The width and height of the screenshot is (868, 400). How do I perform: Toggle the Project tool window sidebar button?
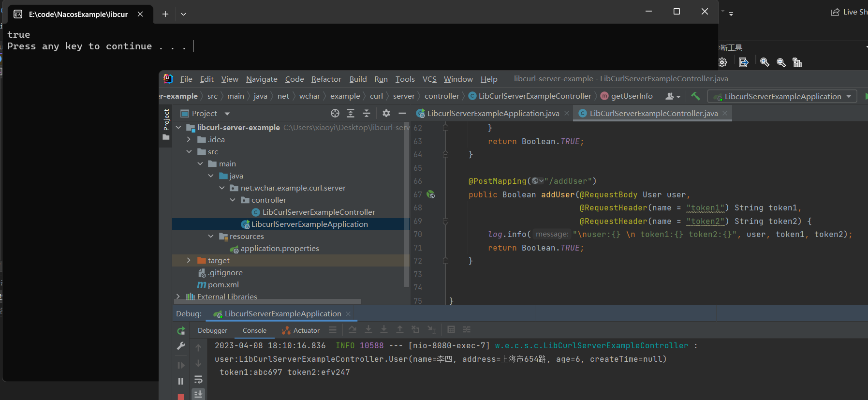pyautogui.click(x=166, y=124)
